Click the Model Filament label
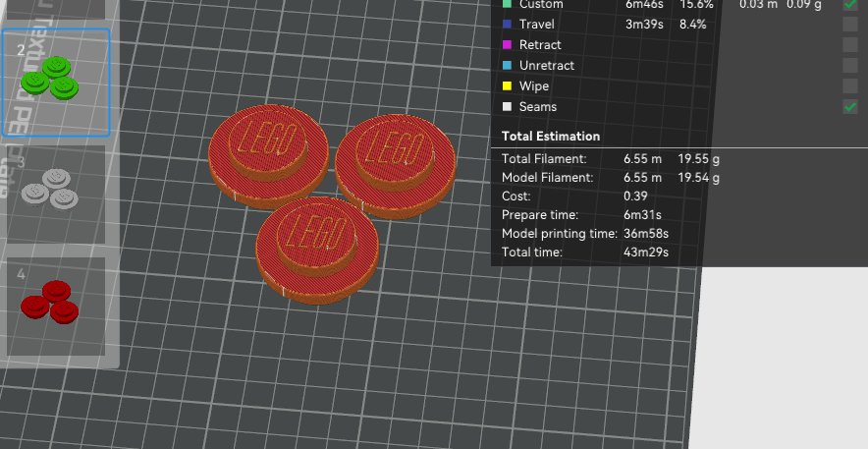 click(x=547, y=178)
